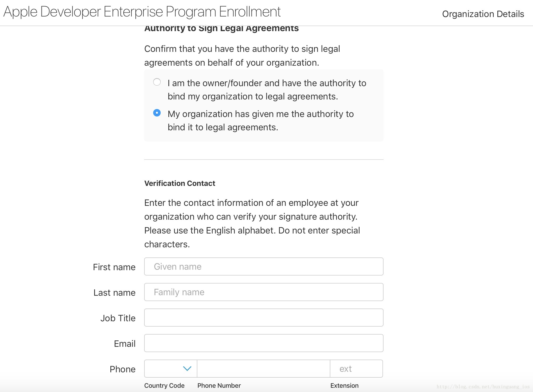Click the Apple Developer Enterprise Program Enrollment title
This screenshot has height=392, width=533.
tap(142, 12)
